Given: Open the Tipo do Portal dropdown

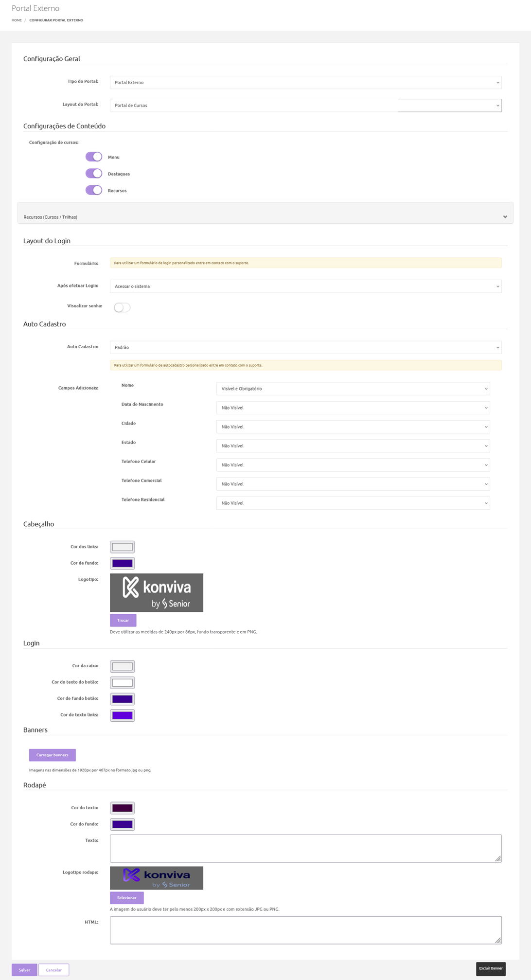Looking at the screenshot, I should tap(305, 83).
